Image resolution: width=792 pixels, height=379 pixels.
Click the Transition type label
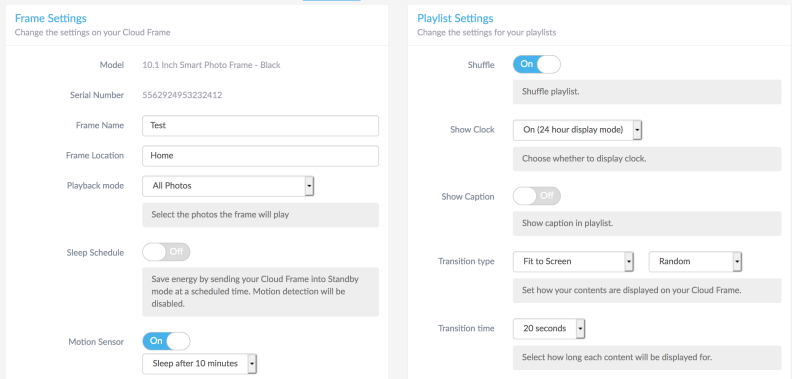[x=466, y=261]
